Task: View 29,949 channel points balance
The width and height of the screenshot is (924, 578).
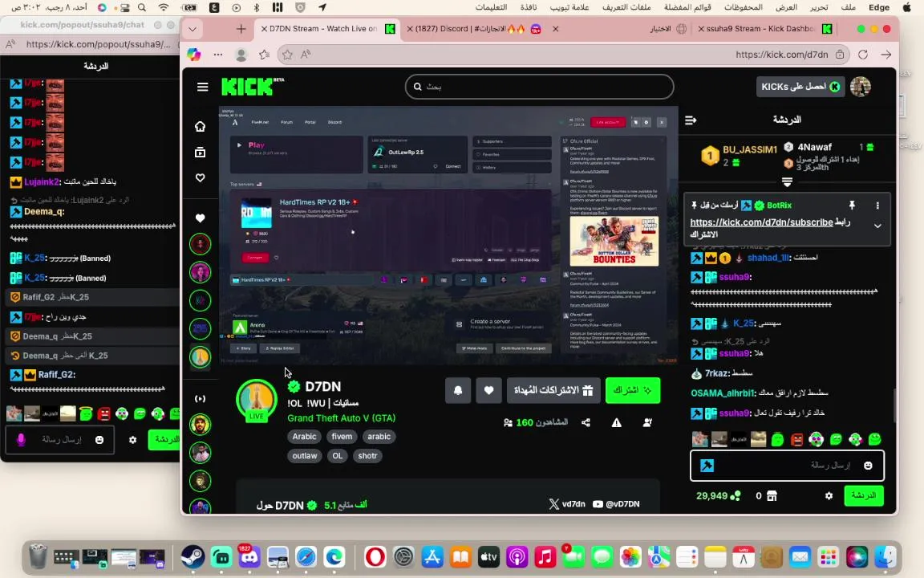Action: [718, 495]
